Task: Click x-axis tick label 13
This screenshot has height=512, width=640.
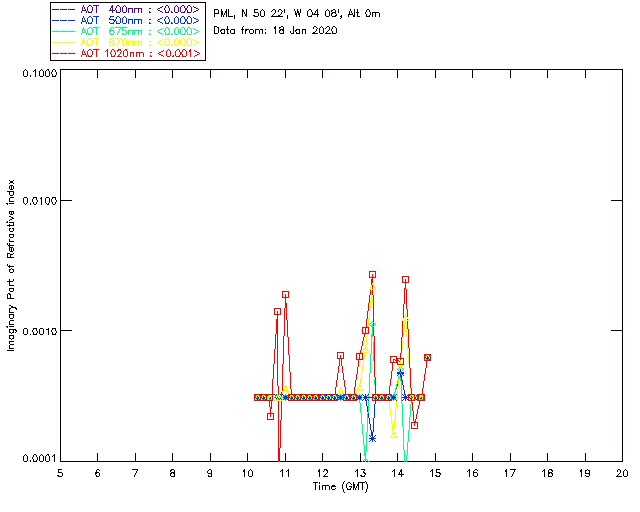Action: click(360, 473)
